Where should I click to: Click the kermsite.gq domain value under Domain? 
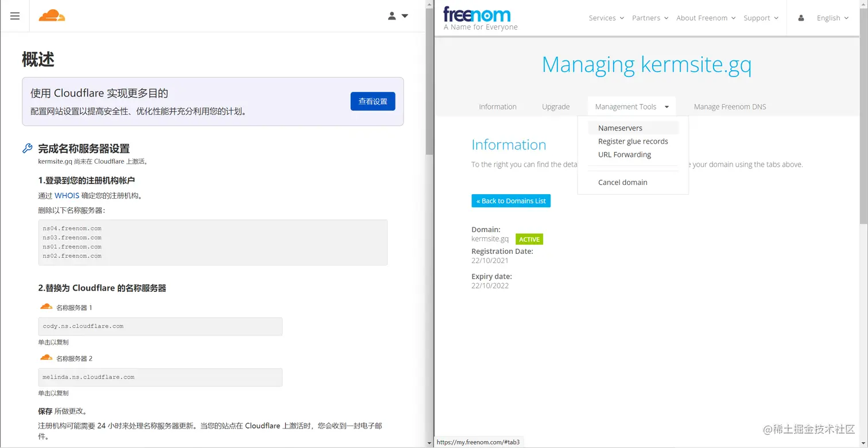490,238
